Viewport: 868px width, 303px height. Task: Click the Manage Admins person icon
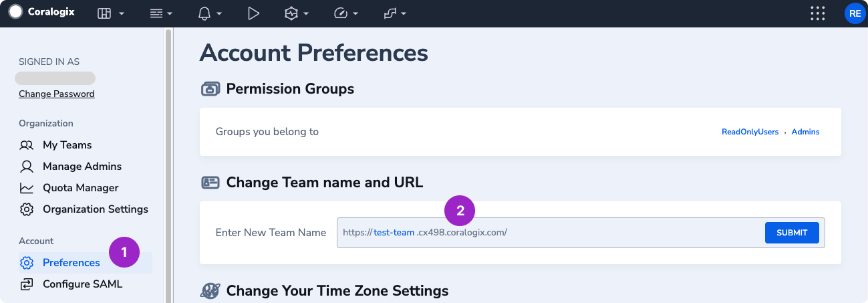coord(27,166)
